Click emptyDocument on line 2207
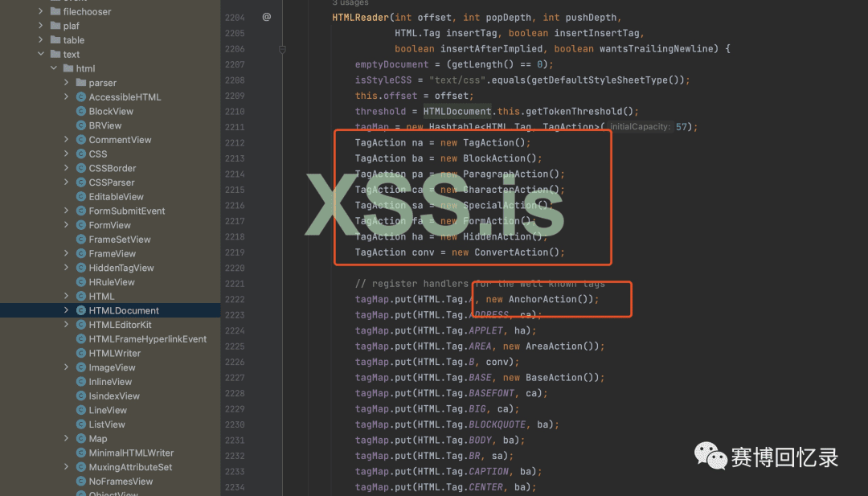 coord(392,65)
